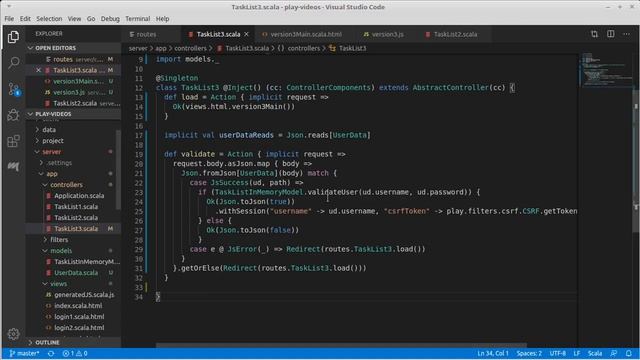Screen dimensions: 640x360
Task: Open the View menu
Action: click(74, 19)
